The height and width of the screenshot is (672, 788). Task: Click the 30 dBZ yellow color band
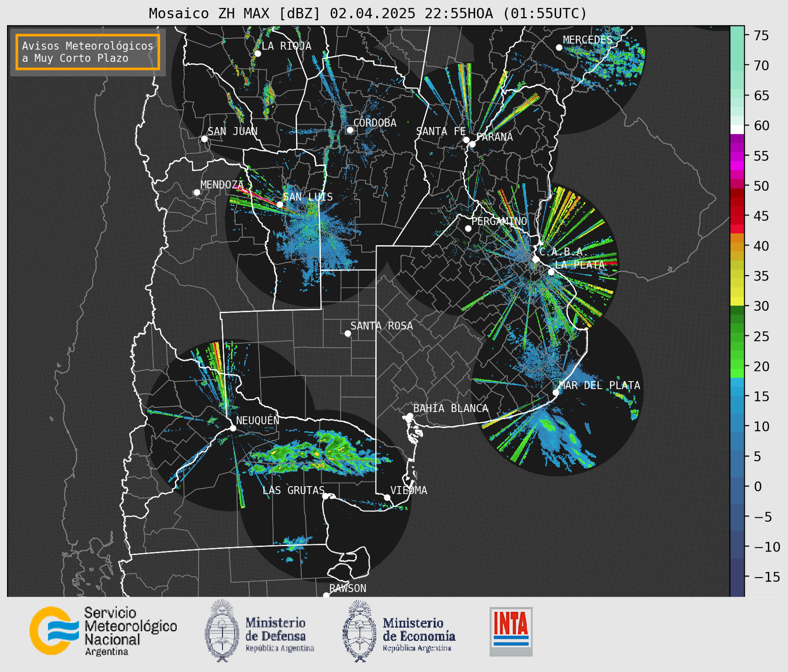(x=737, y=302)
